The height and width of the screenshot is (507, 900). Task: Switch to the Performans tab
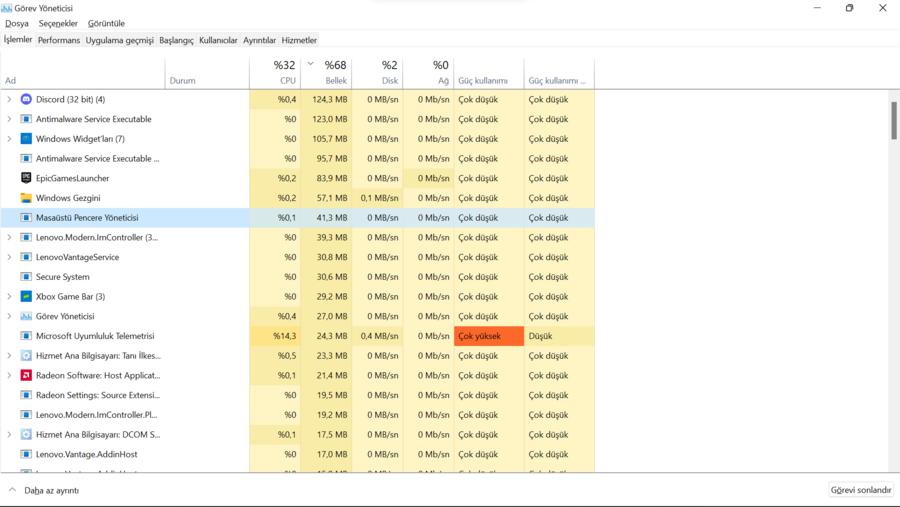click(x=59, y=40)
